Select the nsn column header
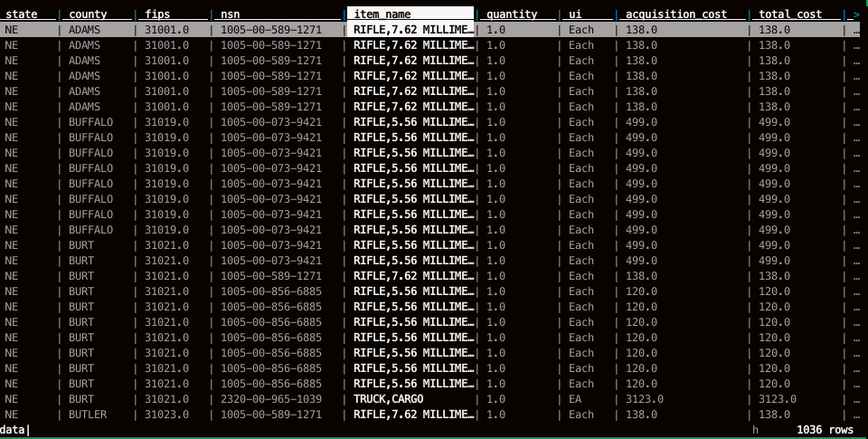Viewport: 868px width, 439px height. (x=231, y=14)
